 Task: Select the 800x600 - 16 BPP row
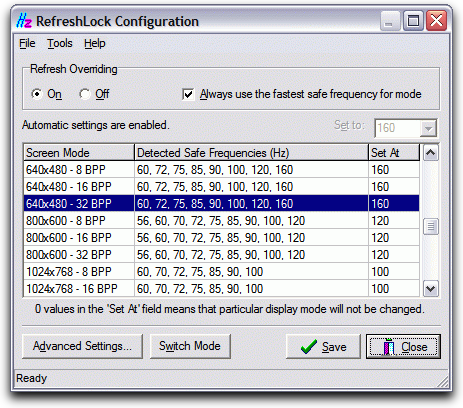222,238
